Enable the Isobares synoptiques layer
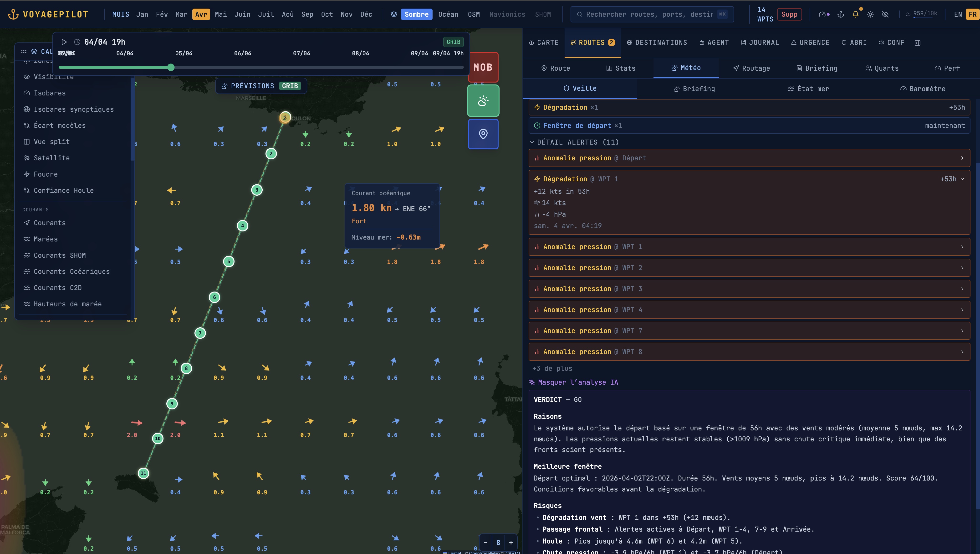The width and height of the screenshot is (980, 554). (x=73, y=109)
